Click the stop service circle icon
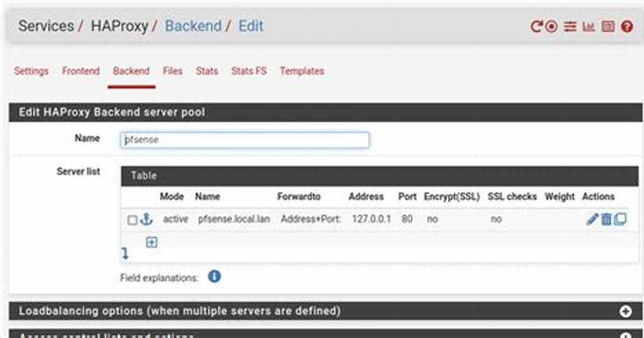The width and height of the screenshot is (644, 338). (x=552, y=27)
